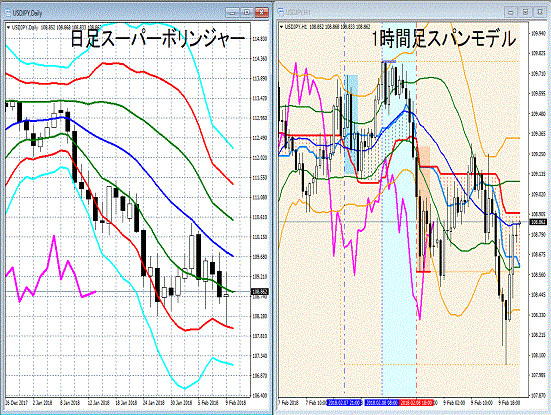Select the orange shaded rectangle on H1 chart
The width and height of the screenshot is (551, 415).
pos(423,209)
